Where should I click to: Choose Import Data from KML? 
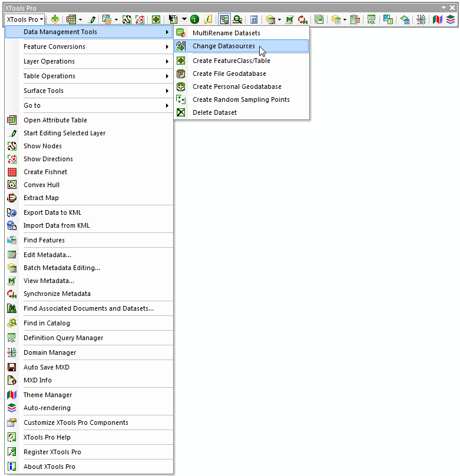[x=89, y=225]
